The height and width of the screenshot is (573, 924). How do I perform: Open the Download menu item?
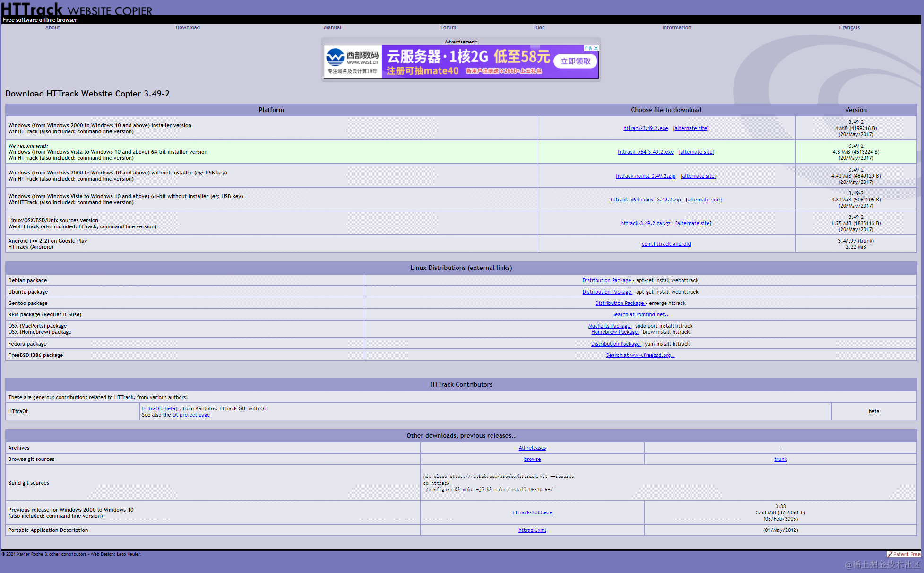[x=188, y=27]
